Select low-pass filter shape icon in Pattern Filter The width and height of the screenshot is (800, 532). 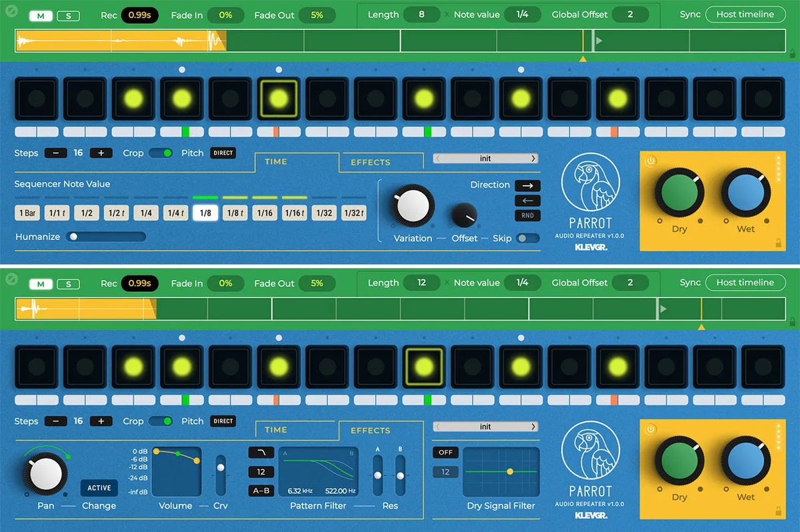click(261, 453)
